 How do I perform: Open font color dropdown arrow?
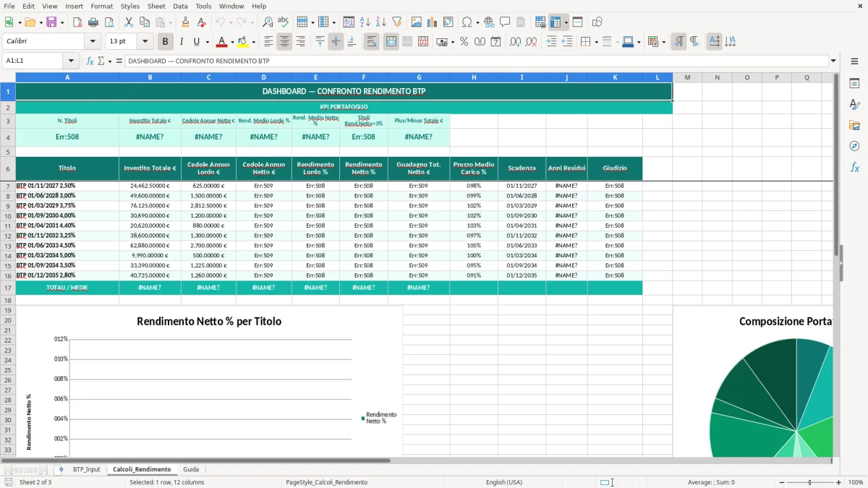[231, 42]
